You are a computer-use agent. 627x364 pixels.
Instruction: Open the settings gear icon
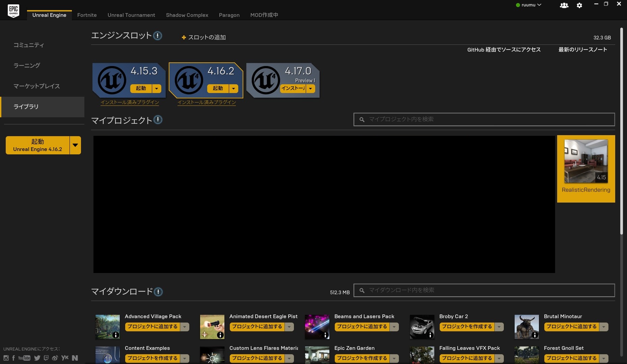(x=579, y=5)
